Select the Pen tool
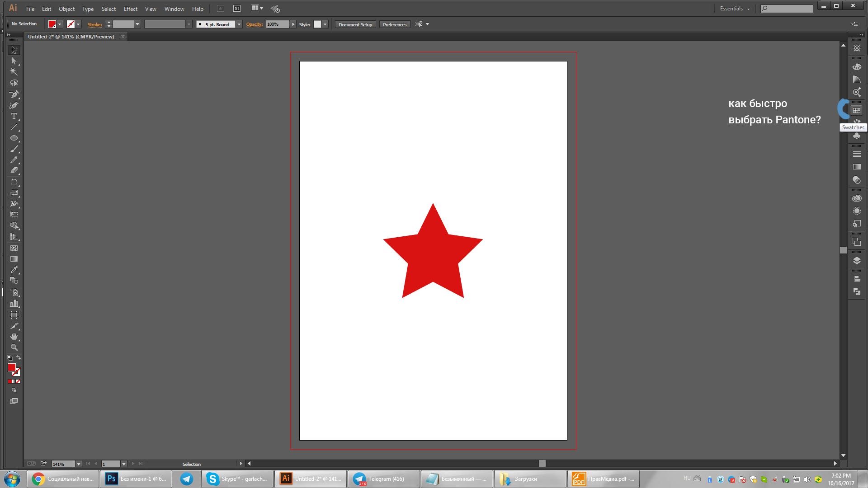Viewport: 868px width, 488px height. coord(14,94)
